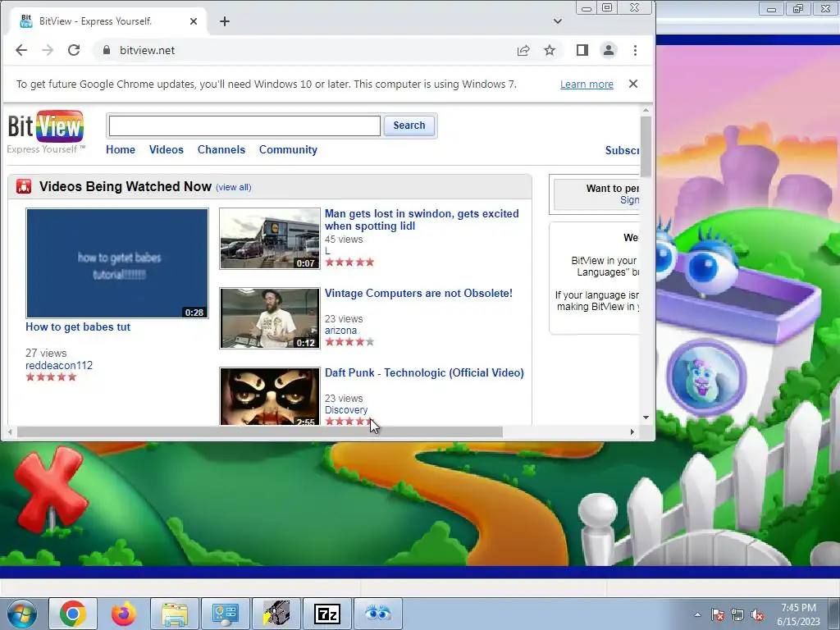Open the Videos menu item
This screenshot has width=840, height=630.
tap(166, 150)
